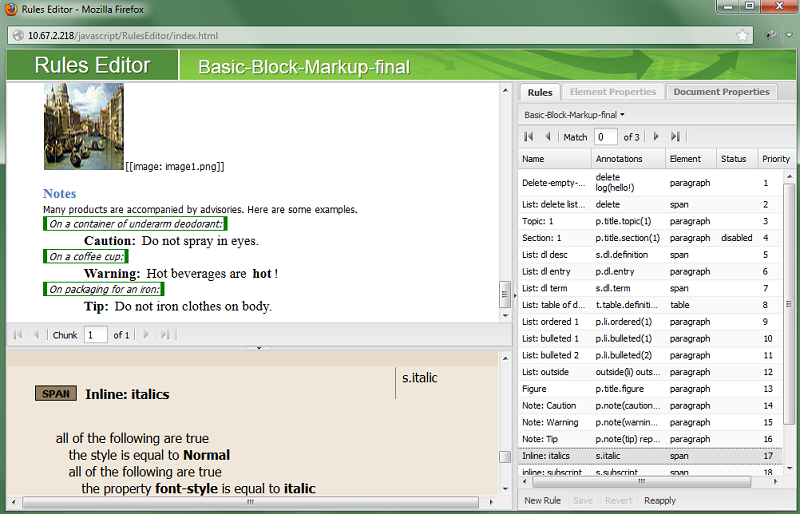
Task: Go to next rule match
Action: 656,136
